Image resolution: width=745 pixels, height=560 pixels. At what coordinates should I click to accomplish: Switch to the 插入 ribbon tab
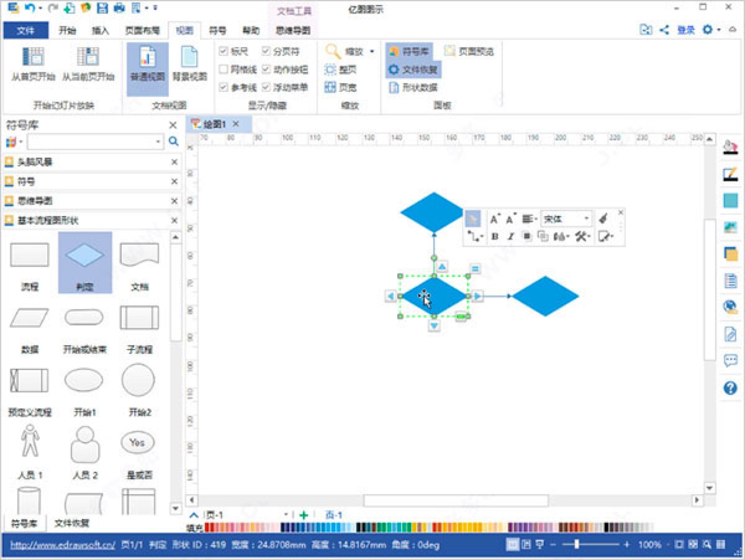click(100, 30)
